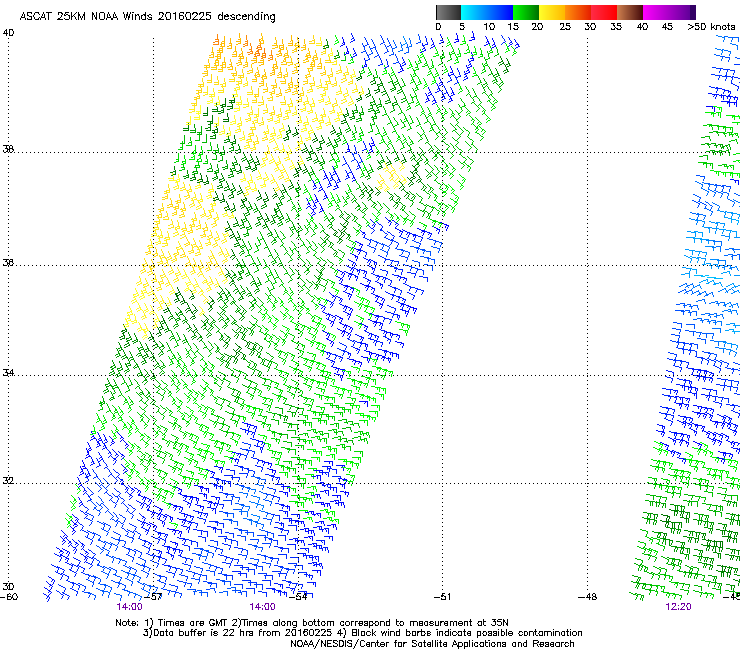Image resolution: width=740 pixels, height=650 pixels.
Task: Select the orange 25-30 knots legend segment
Action: 578,12
